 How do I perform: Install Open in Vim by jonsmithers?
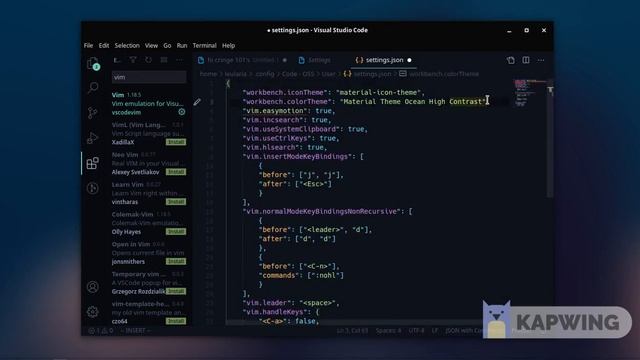pyautogui.click(x=176, y=261)
